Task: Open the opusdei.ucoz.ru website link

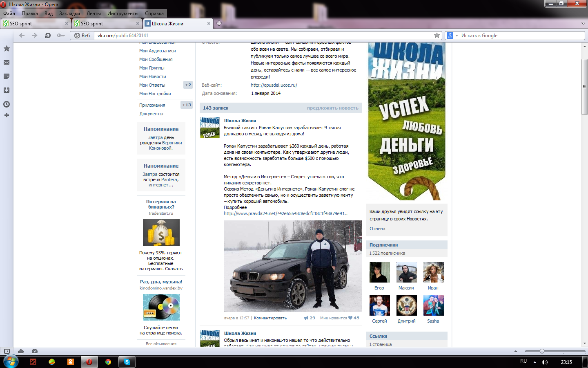Action: pyautogui.click(x=274, y=85)
